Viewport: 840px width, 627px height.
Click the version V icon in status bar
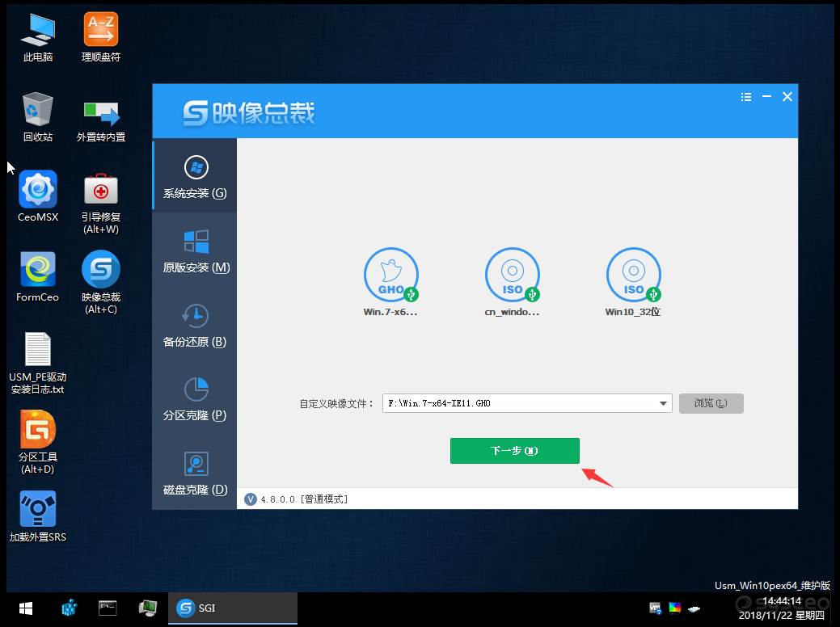coord(250,499)
